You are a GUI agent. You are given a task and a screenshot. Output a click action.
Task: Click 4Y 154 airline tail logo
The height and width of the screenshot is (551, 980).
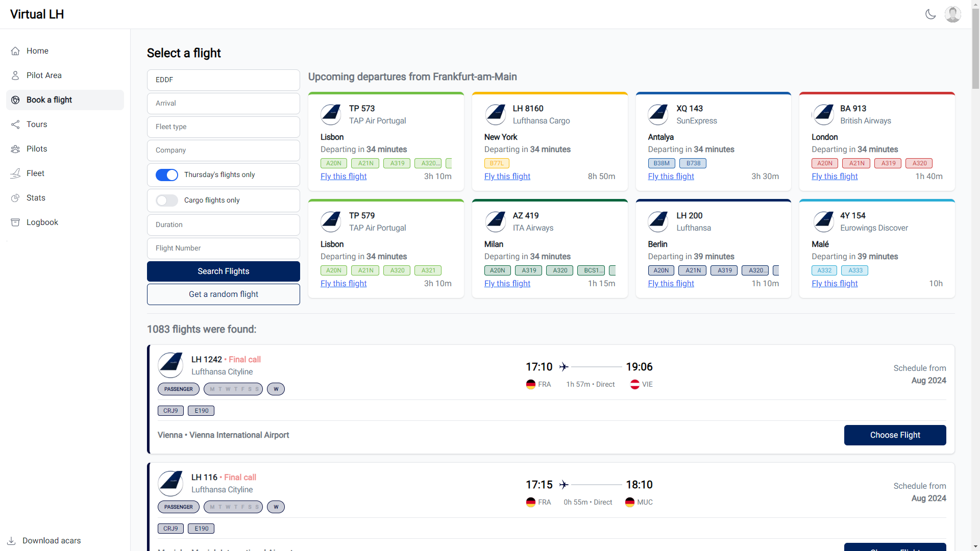[822, 222]
